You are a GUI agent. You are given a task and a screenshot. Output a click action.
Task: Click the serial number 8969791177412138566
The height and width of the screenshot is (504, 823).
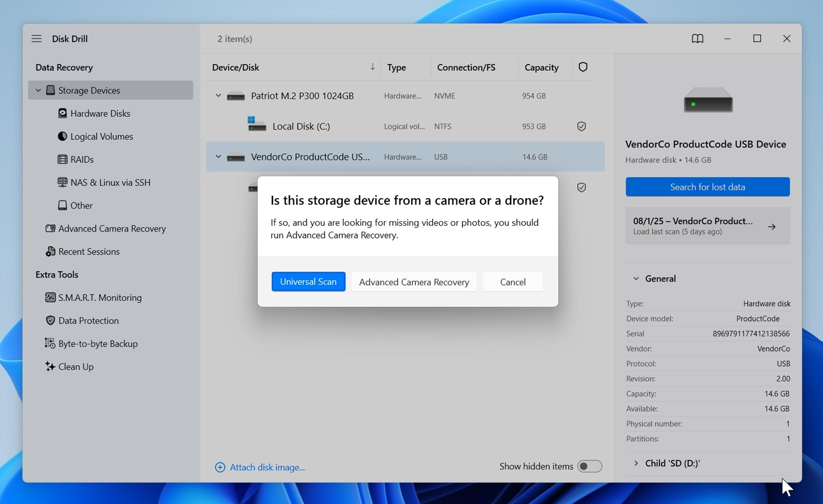point(751,333)
